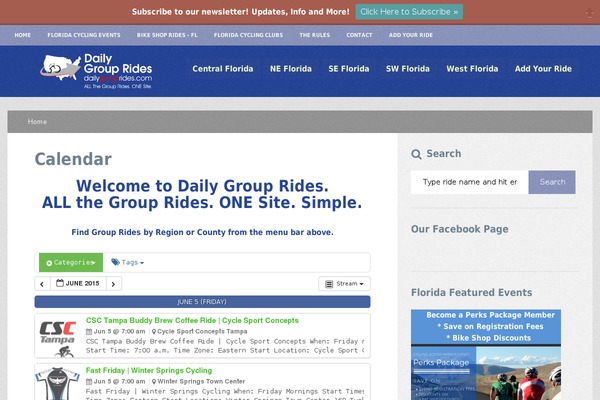Go to previous month arrow

[x=42, y=284]
